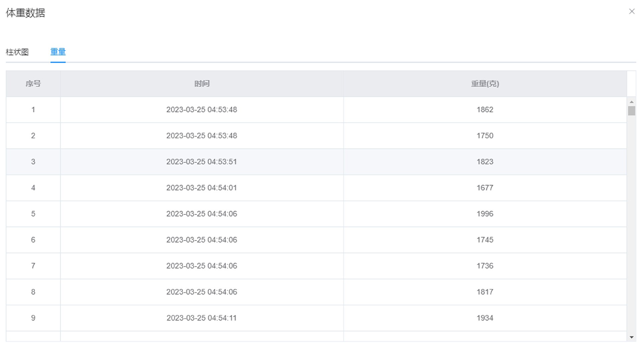Select the timestamp 2023-03-25 04:53:51
This screenshot has width=644, height=345.
pyautogui.click(x=202, y=162)
